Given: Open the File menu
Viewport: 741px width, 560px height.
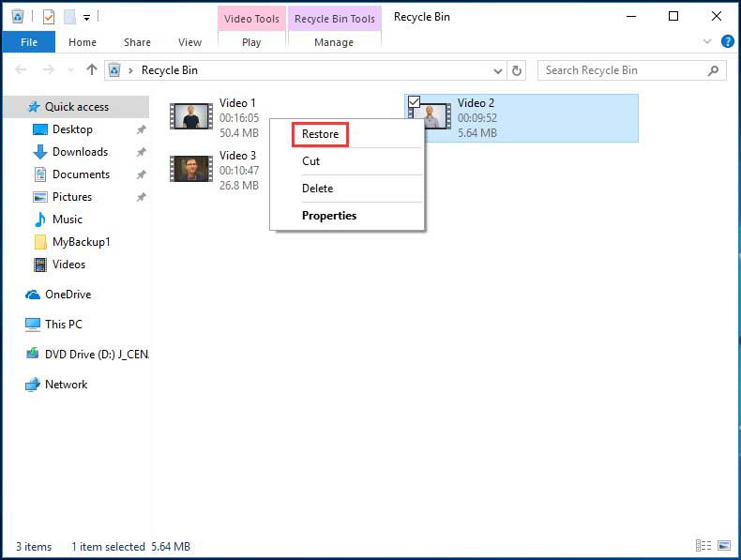Looking at the screenshot, I should point(29,42).
